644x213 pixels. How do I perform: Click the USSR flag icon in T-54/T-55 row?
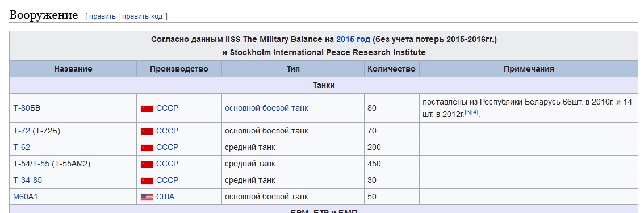click(x=147, y=164)
